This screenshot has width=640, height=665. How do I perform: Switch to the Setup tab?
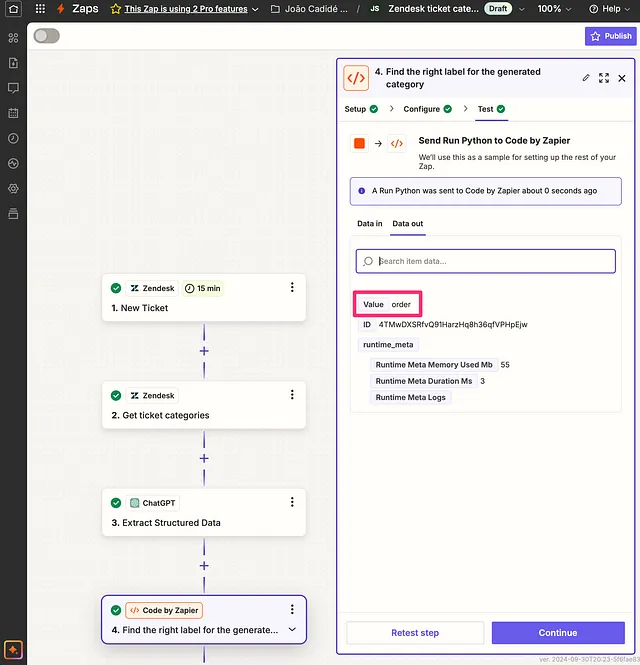(361, 109)
